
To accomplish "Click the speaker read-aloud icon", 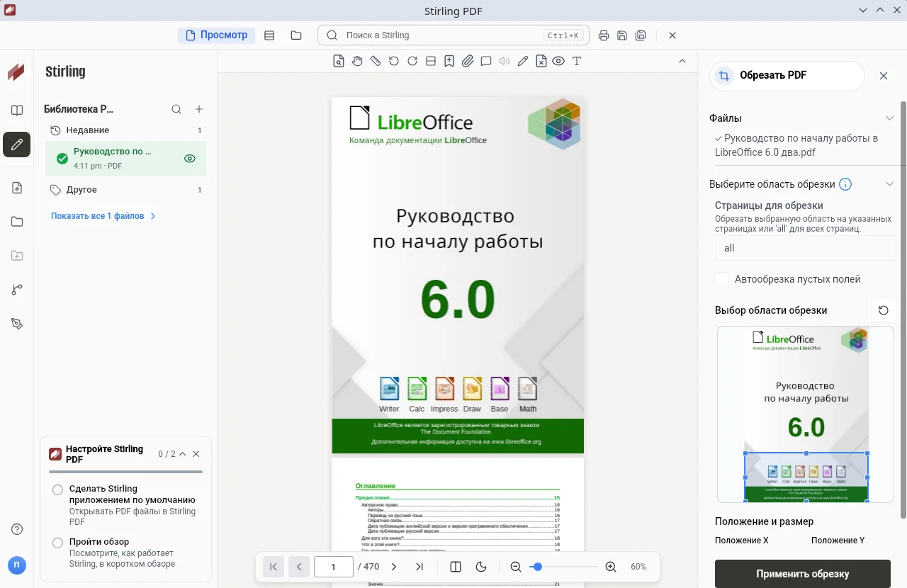I will point(505,61).
